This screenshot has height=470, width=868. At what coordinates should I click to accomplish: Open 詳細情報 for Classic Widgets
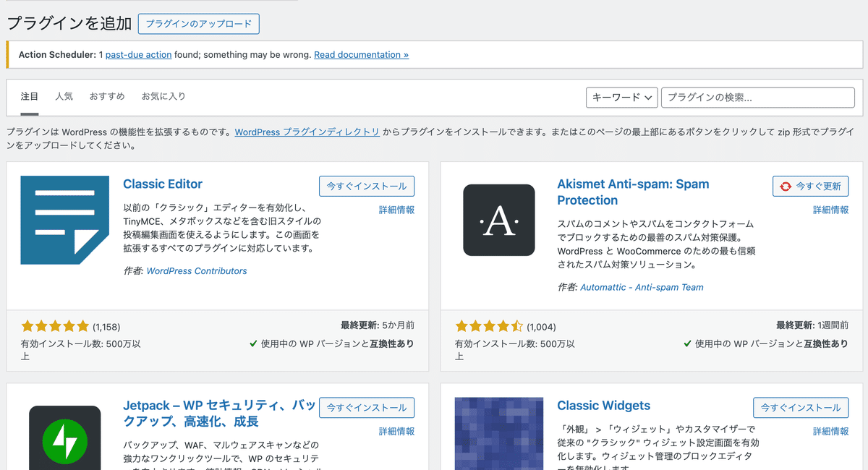point(830,431)
